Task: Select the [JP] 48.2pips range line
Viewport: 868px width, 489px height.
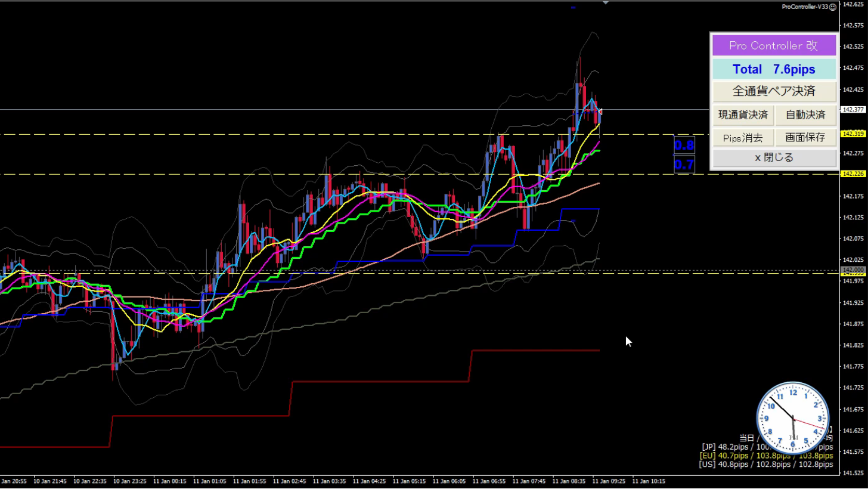Action: tap(767, 447)
